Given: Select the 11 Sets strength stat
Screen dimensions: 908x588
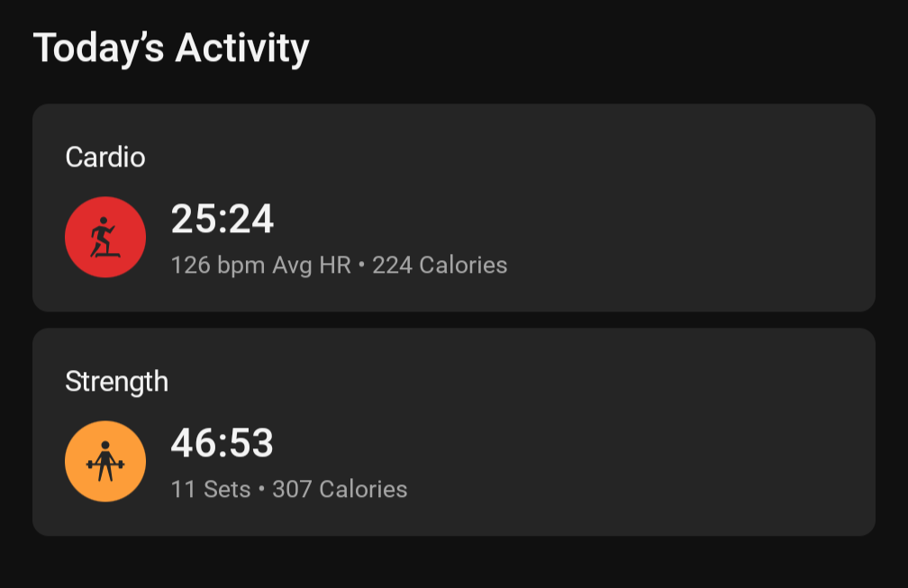Looking at the screenshot, I should (211, 490).
